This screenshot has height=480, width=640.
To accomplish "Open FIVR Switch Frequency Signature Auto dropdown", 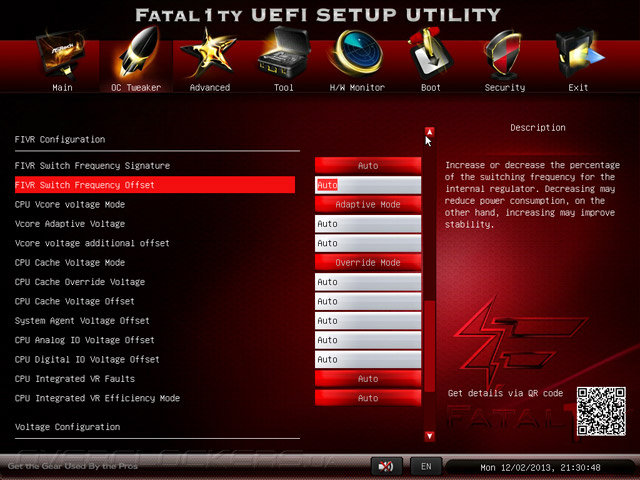I will click(368, 166).
